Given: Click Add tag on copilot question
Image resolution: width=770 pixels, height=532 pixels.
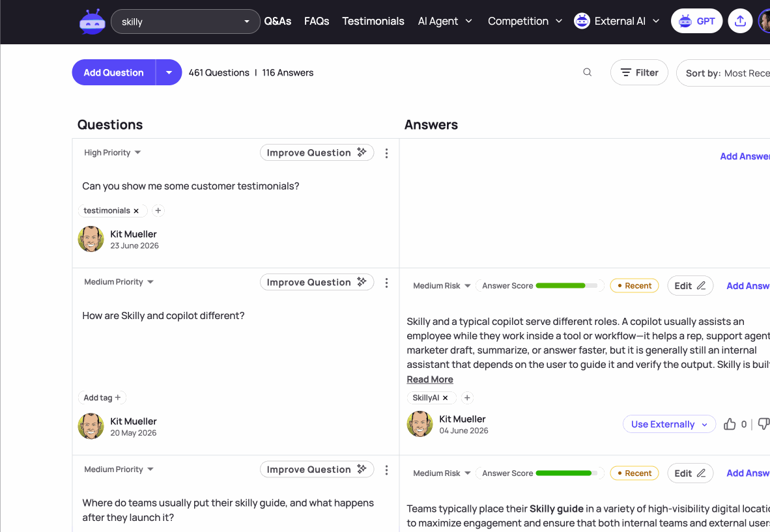Looking at the screenshot, I should pyautogui.click(x=102, y=397).
